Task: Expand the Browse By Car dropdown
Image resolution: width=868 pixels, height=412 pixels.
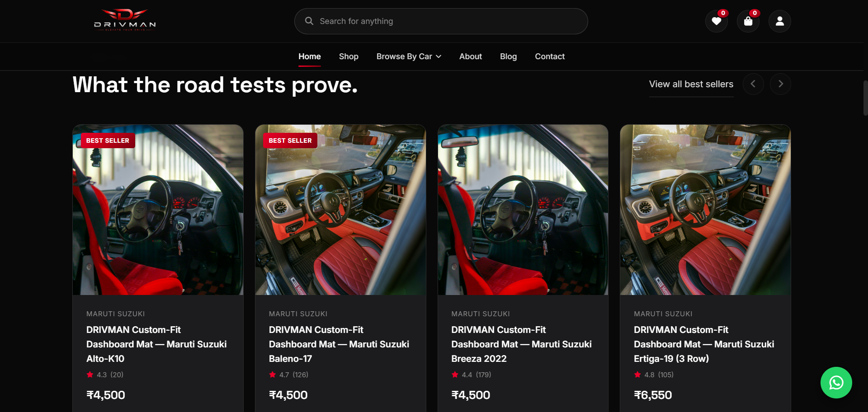Action: pyautogui.click(x=409, y=56)
